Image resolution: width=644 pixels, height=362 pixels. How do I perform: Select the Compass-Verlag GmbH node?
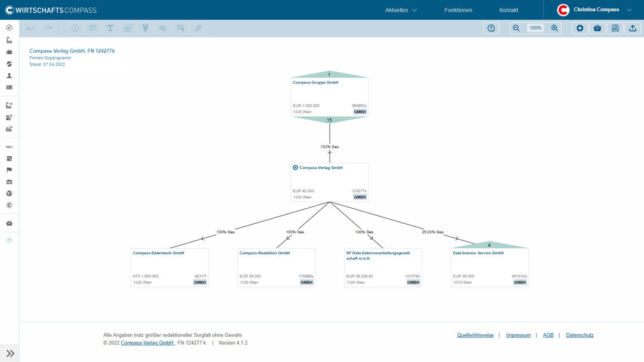329,182
